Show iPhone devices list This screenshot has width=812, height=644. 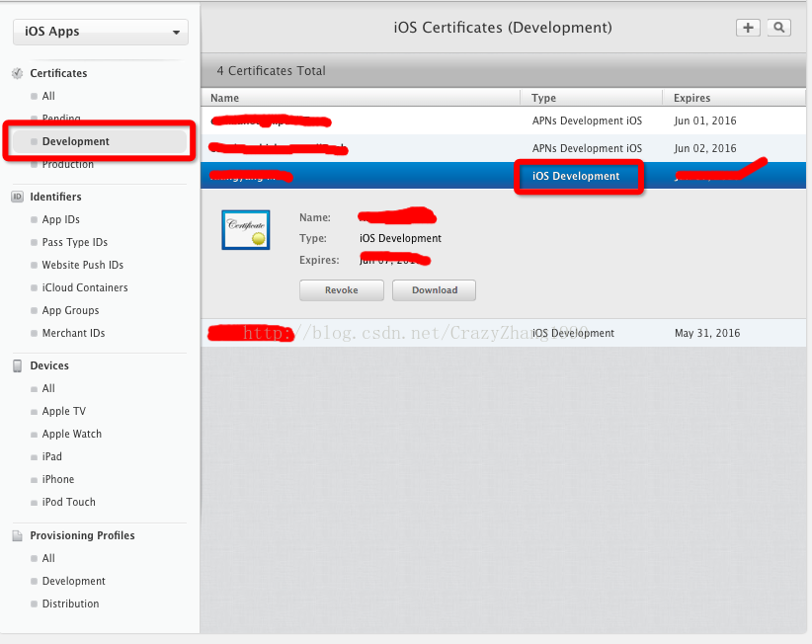pyautogui.click(x=57, y=479)
